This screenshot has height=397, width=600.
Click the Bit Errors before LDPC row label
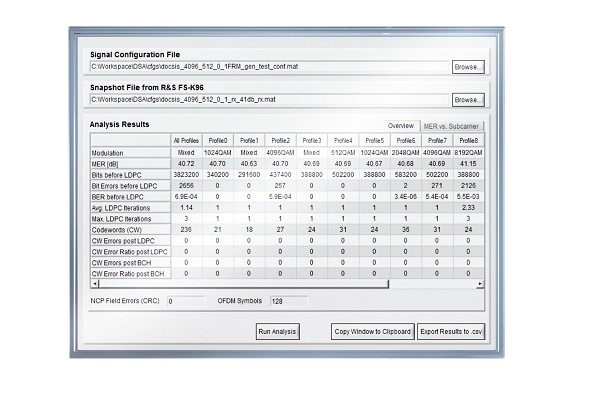(130, 186)
